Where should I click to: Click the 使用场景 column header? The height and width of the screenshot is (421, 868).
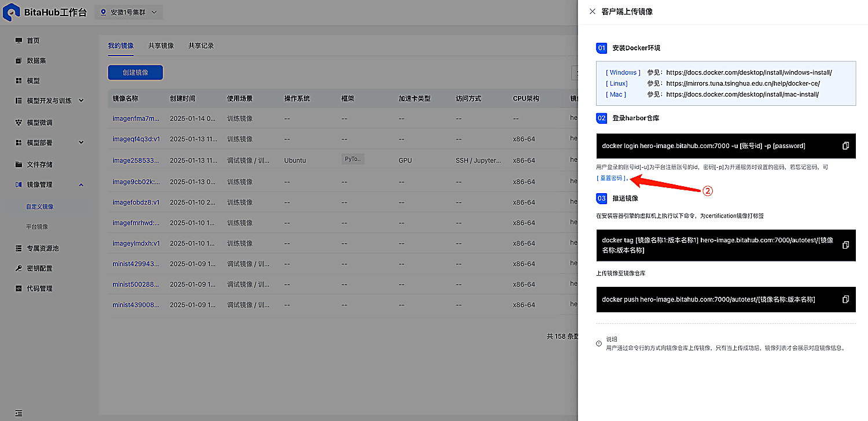240,98
